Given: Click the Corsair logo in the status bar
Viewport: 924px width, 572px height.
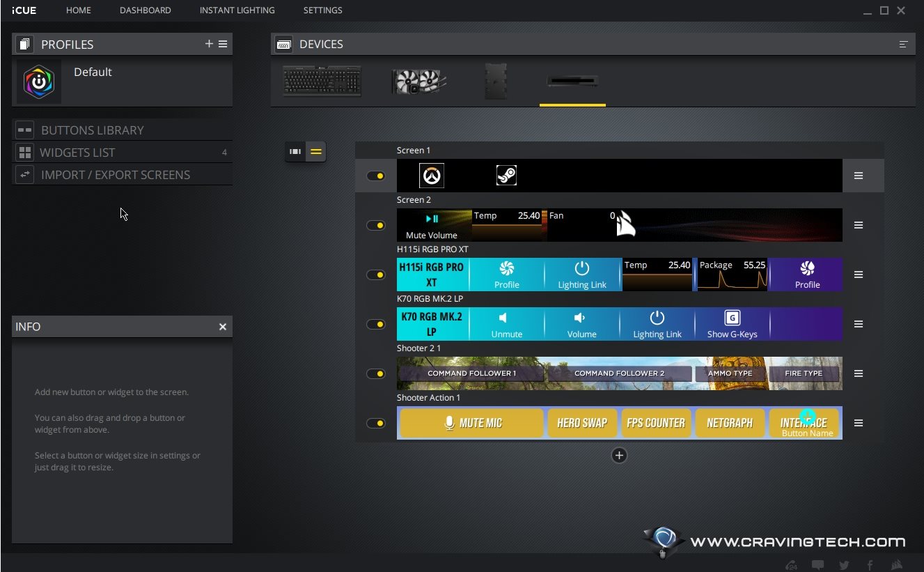Looking at the screenshot, I should coord(898,565).
